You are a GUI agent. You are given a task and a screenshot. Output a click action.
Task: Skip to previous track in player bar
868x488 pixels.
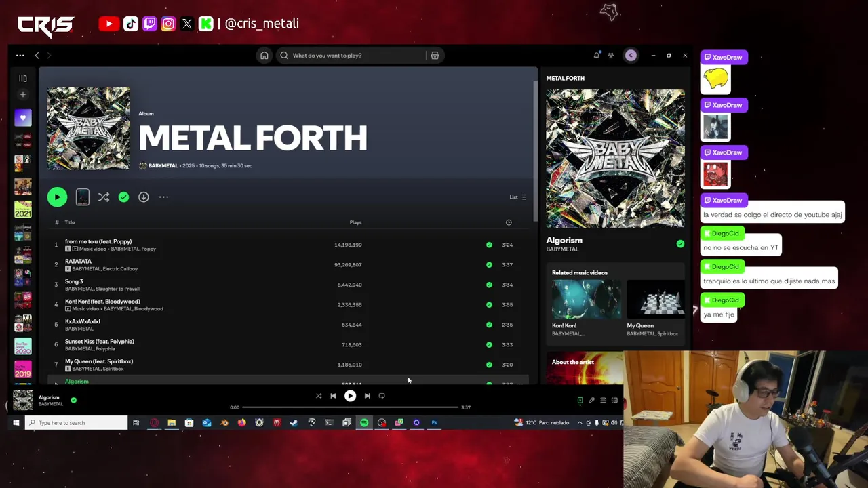point(333,396)
